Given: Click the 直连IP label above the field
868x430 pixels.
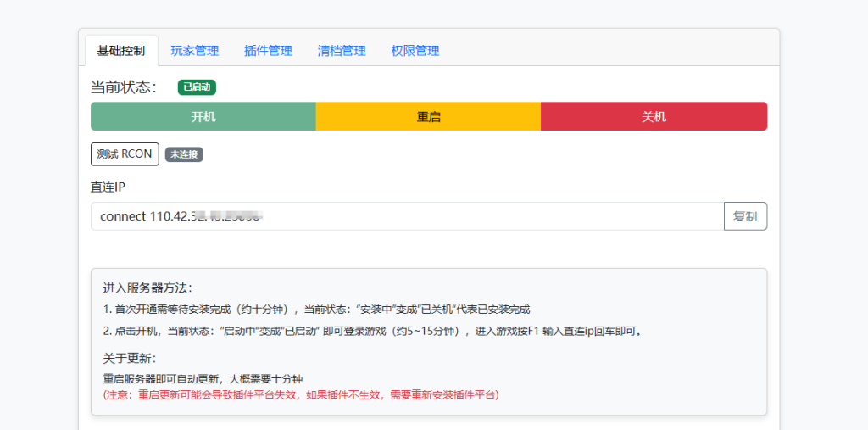Looking at the screenshot, I should (x=108, y=187).
